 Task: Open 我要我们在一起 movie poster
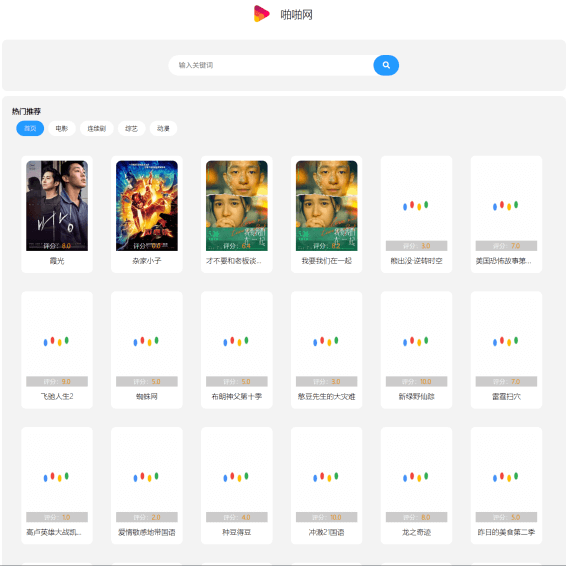click(327, 206)
